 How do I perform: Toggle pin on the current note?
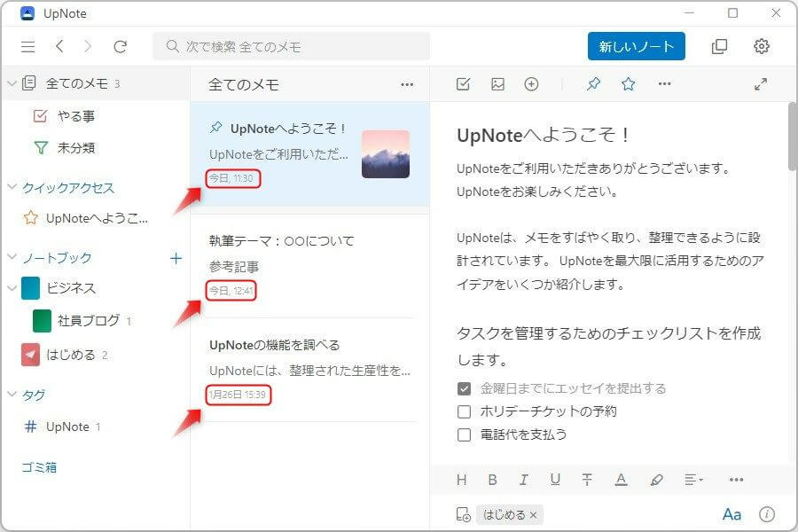pos(593,83)
